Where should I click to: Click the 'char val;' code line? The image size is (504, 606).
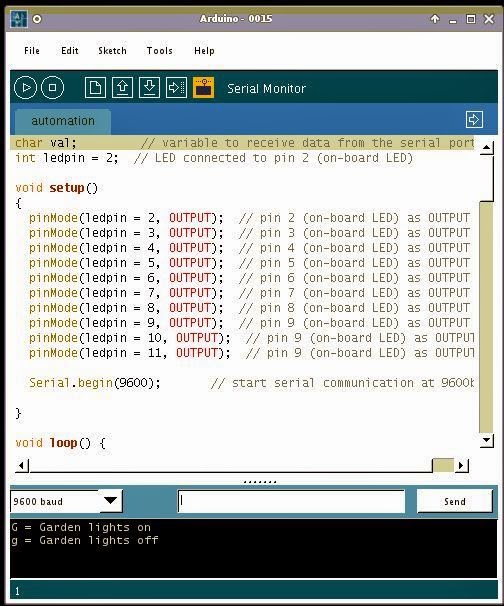[x=244, y=143]
